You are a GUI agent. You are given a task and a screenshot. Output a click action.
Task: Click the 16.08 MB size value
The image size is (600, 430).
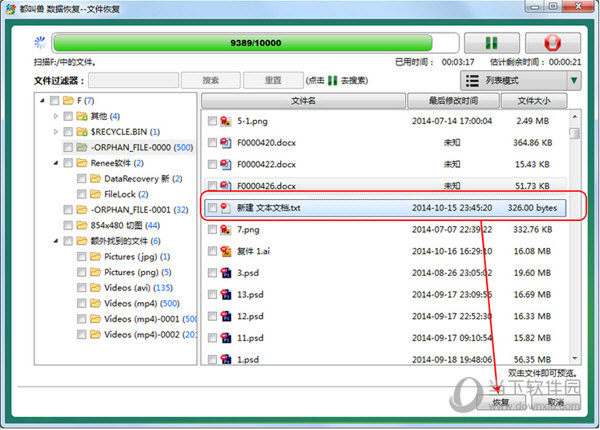[x=532, y=251]
